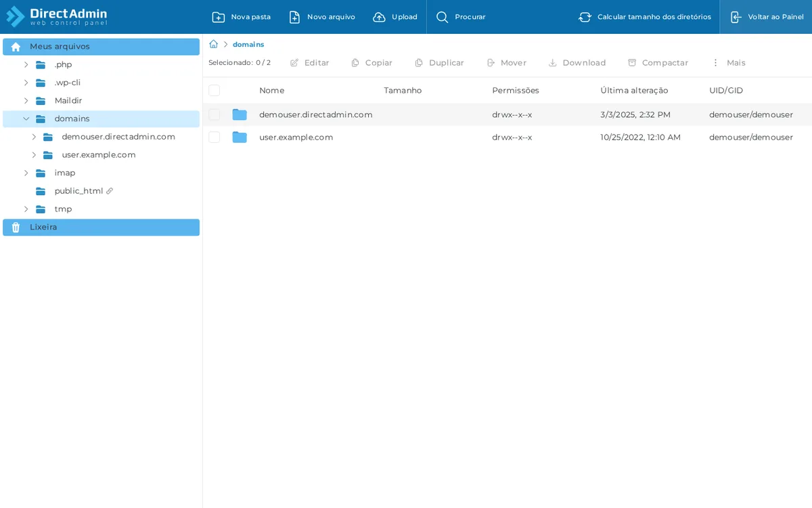Screen dimensions: 812x508
Task: Click the Voltar ao Painel label
Action: (x=775, y=17)
